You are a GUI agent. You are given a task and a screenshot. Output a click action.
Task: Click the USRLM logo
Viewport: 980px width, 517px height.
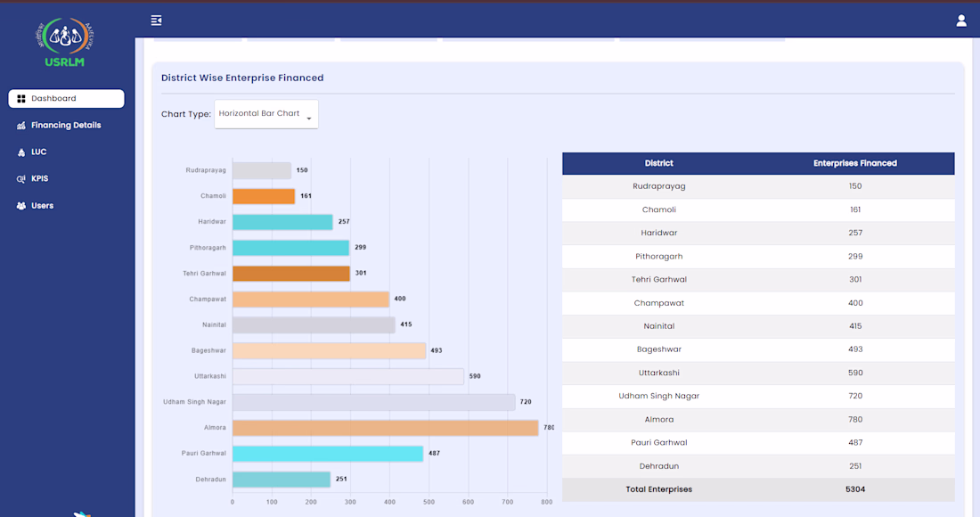pyautogui.click(x=64, y=42)
